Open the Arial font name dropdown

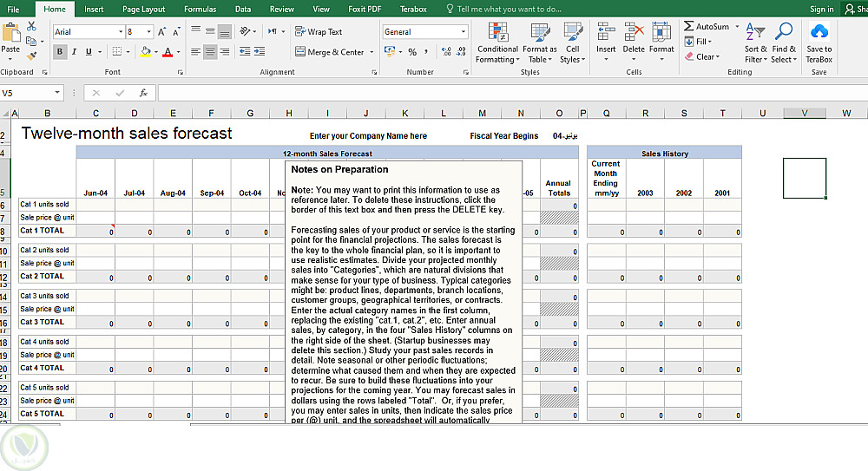(x=121, y=32)
